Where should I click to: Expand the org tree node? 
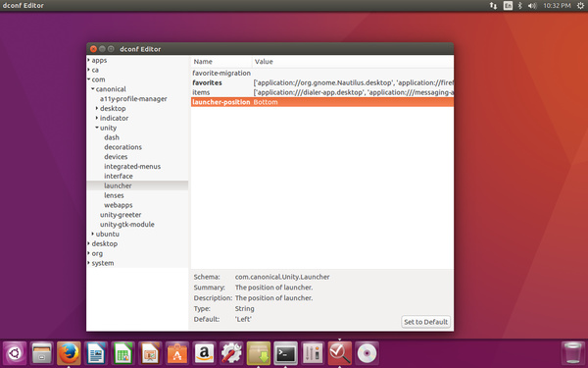click(x=89, y=253)
